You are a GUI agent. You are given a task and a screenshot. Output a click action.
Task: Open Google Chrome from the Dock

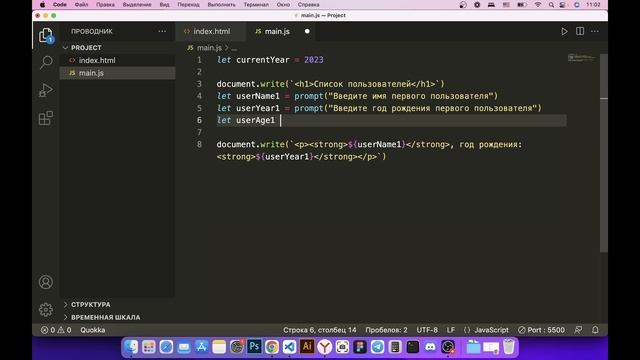(x=271, y=347)
